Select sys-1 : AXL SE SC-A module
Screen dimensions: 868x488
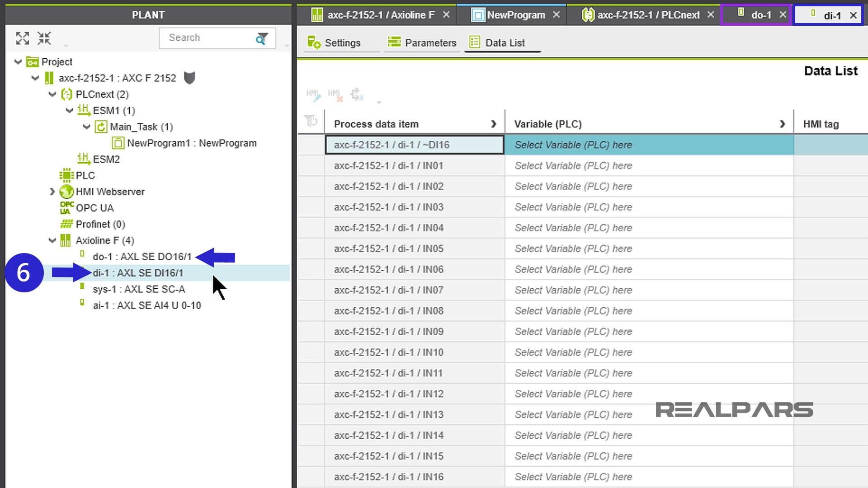(139, 289)
